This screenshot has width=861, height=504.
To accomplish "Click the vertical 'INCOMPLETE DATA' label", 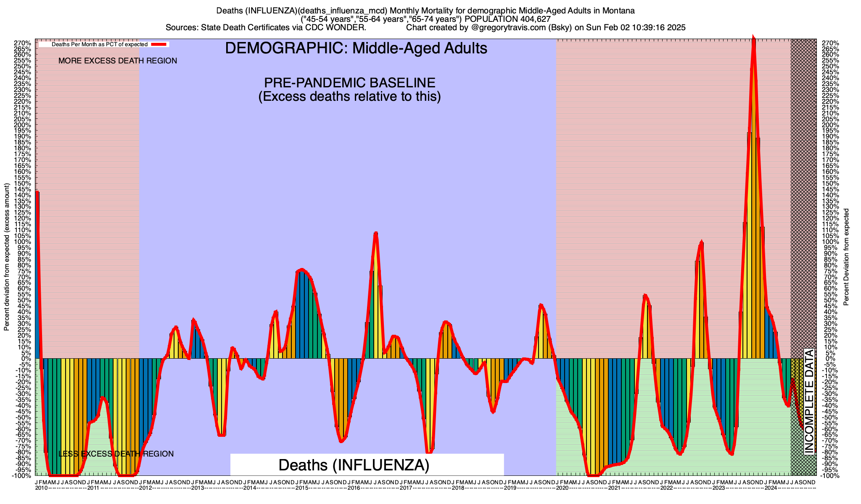I will [x=809, y=401].
